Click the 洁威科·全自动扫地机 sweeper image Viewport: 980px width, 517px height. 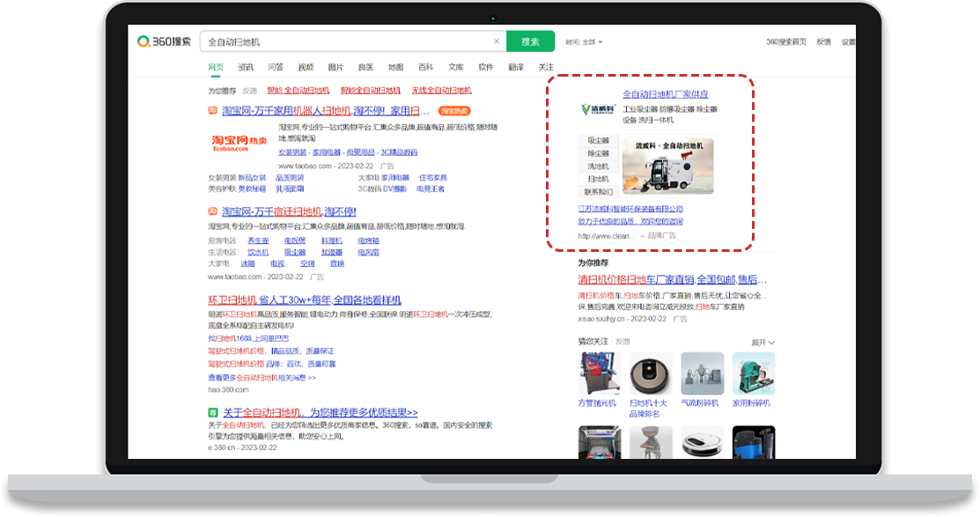pos(668,166)
